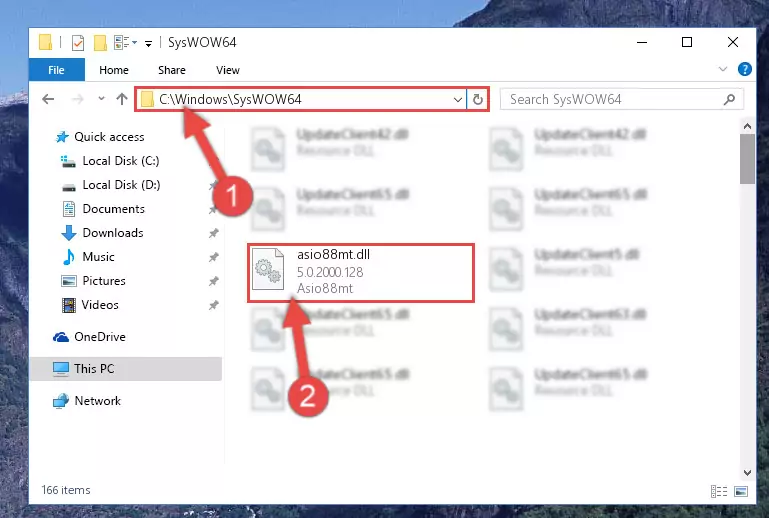Viewport: 769px width, 518px height.
Task: Expand the address bar history dropdown
Action: tap(458, 100)
